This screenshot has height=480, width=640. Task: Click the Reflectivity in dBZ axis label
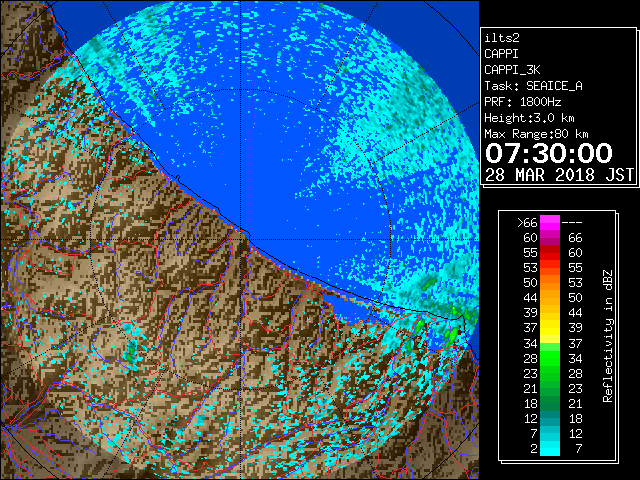click(x=608, y=336)
